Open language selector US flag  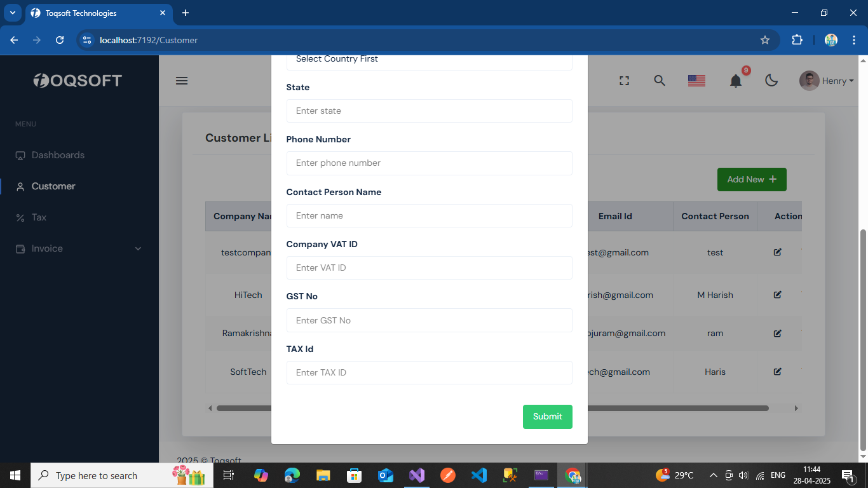696,81
